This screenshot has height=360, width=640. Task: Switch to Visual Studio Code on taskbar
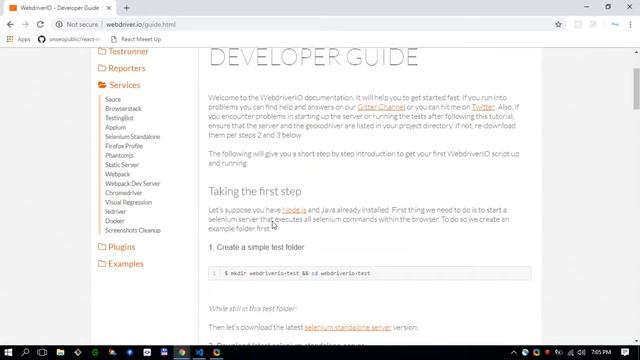coord(199,352)
